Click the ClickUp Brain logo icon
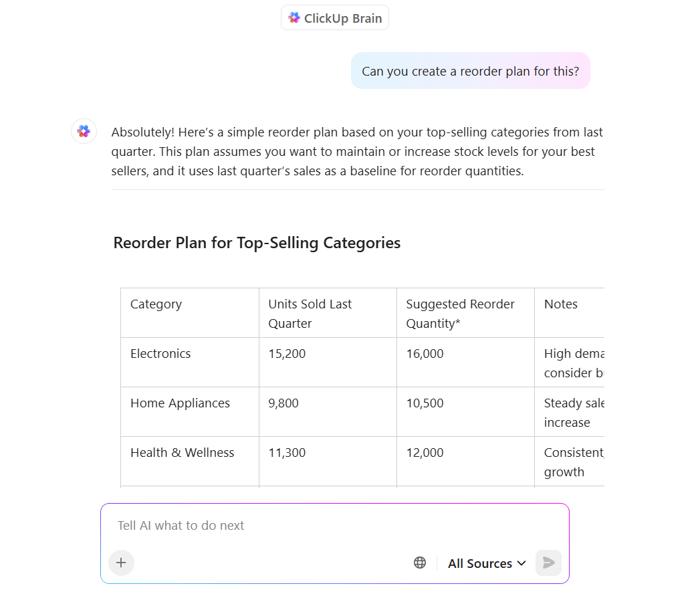 (294, 18)
